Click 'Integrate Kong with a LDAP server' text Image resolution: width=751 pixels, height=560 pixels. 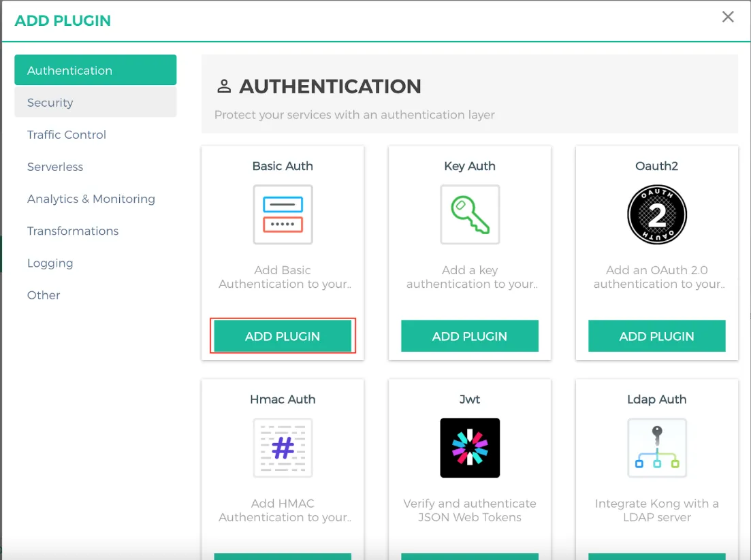point(656,510)
